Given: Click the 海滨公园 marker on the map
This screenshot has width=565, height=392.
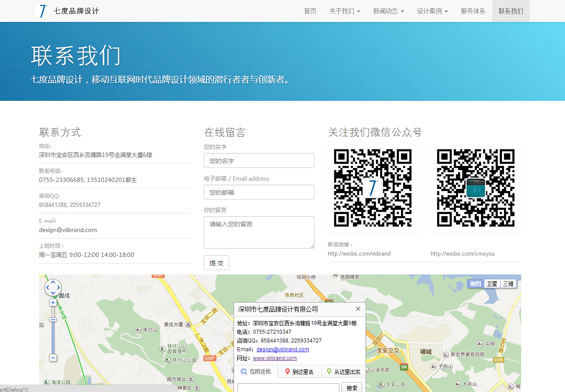Looking at the screenshot, I should click(46, 382).
